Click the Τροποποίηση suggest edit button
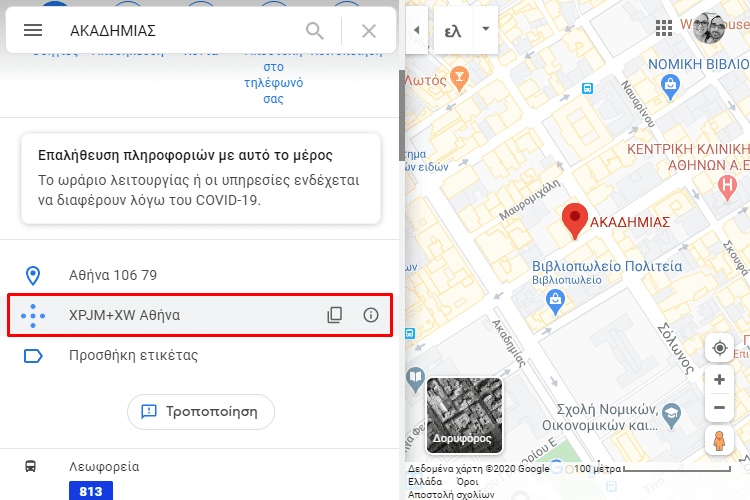 tap(201, 411)
